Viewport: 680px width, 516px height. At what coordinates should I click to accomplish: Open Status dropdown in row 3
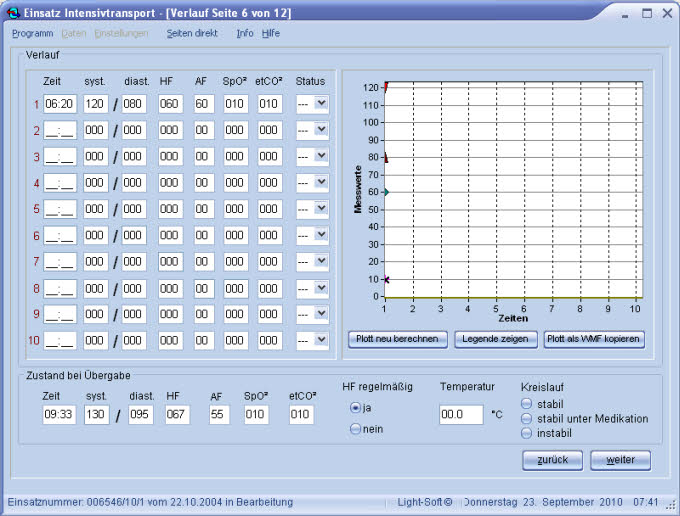click(321, 156)
